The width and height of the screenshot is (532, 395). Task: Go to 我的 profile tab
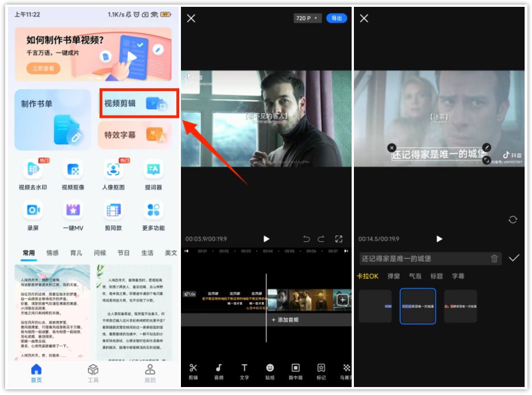tap(150, 373)
